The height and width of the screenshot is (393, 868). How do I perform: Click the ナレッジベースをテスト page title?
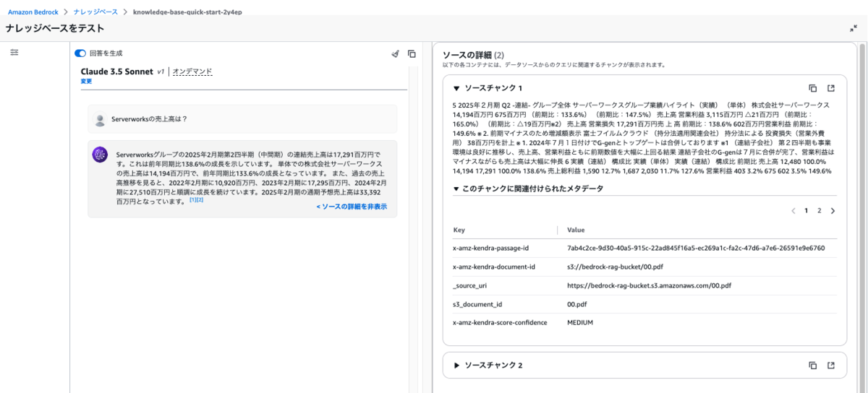tap(55, 28)
